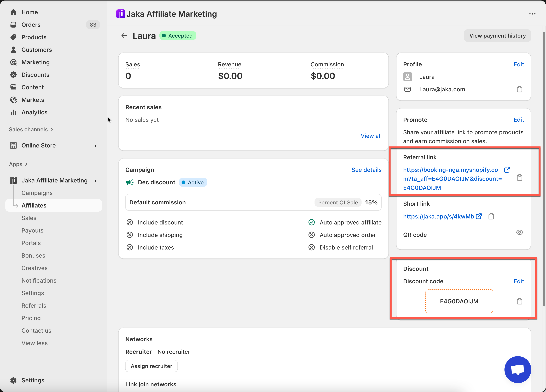Click the three-dot more options icon
The height and width of the screenshot is (392, 546).
click(x=532, y=14)
